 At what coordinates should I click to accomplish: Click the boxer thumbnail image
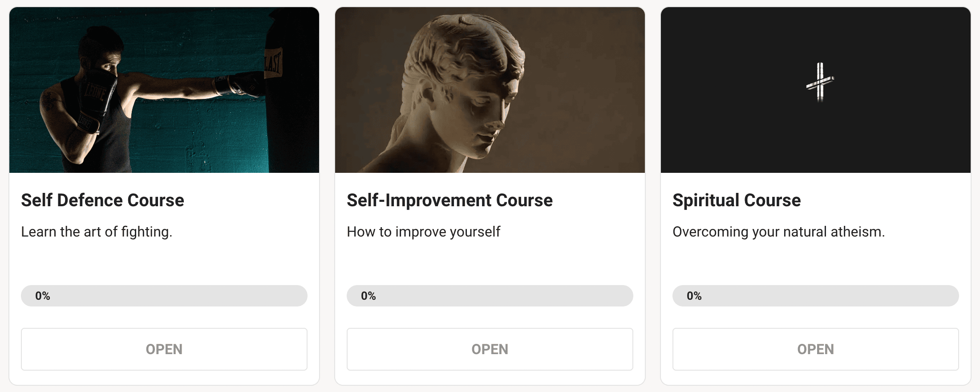tap(134, 90)
